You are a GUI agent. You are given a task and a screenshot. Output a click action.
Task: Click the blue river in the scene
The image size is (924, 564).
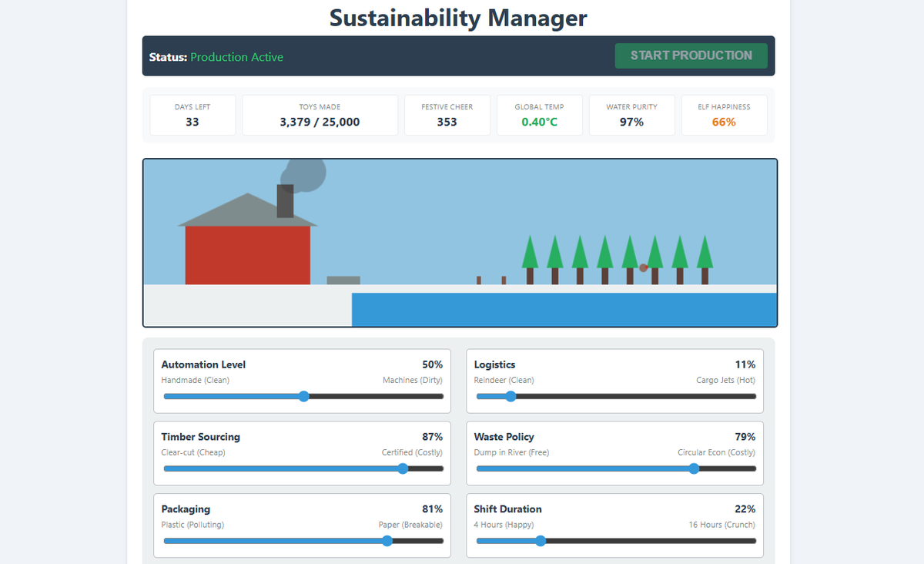[564, 310]
